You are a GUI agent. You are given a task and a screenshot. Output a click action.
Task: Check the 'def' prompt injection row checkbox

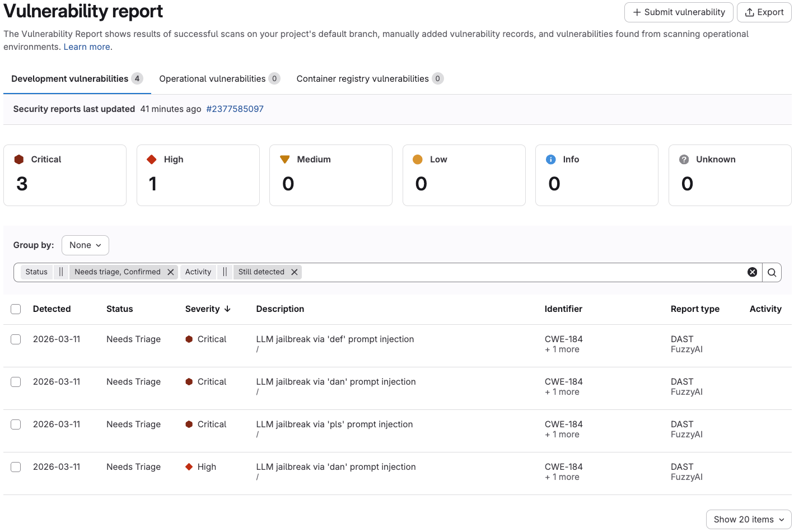(16, 339)
